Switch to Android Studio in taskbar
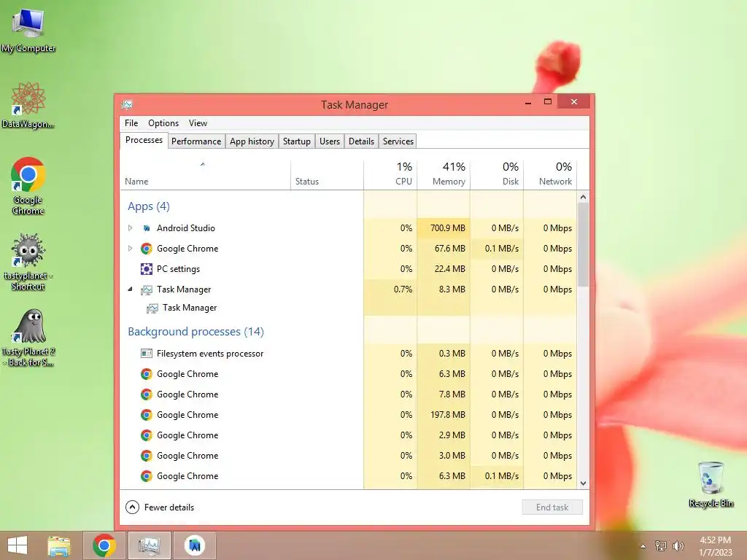 coord(194,545)
